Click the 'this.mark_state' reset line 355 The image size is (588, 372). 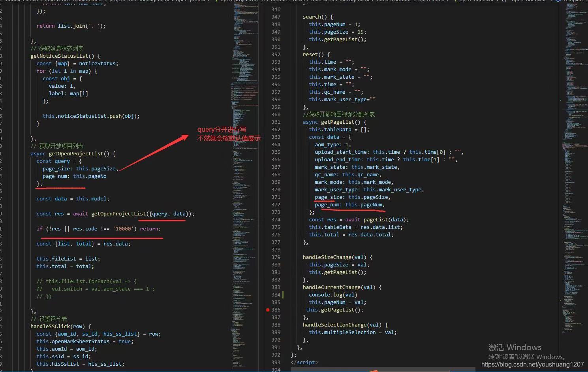pos(340,77)
